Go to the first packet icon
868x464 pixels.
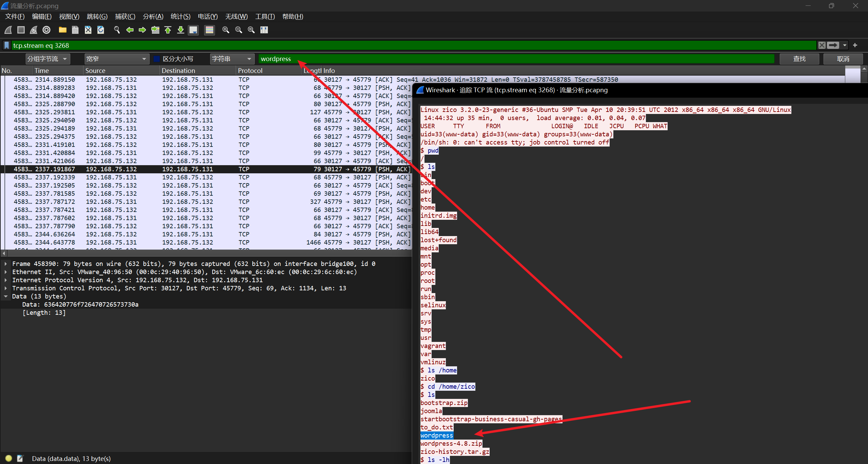168,30
